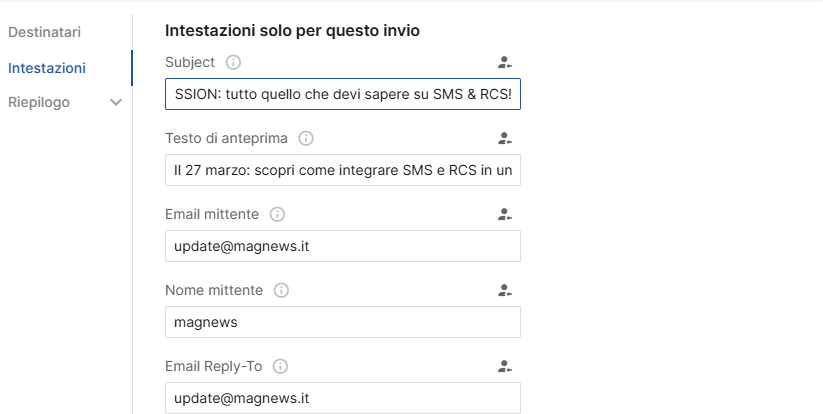
Task: Open personalization icon for Email Reply-To
Action: 504,366
